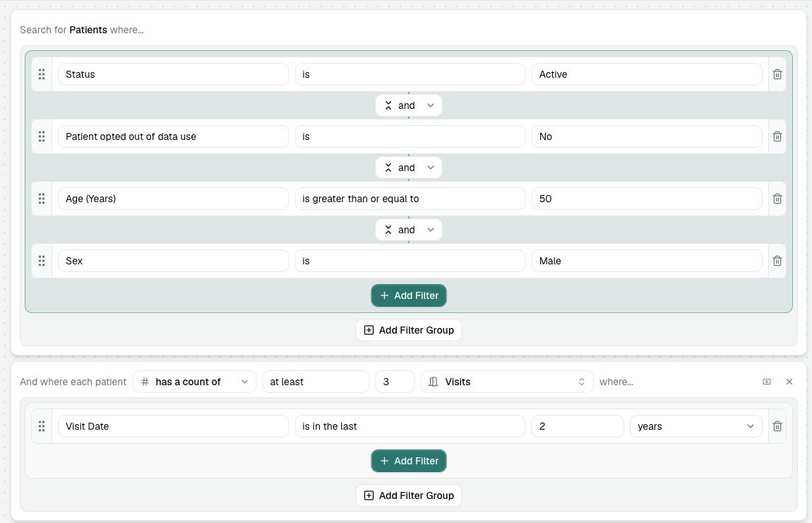
Task: Click the Sex field selector
Action: (x=173, y=261)
